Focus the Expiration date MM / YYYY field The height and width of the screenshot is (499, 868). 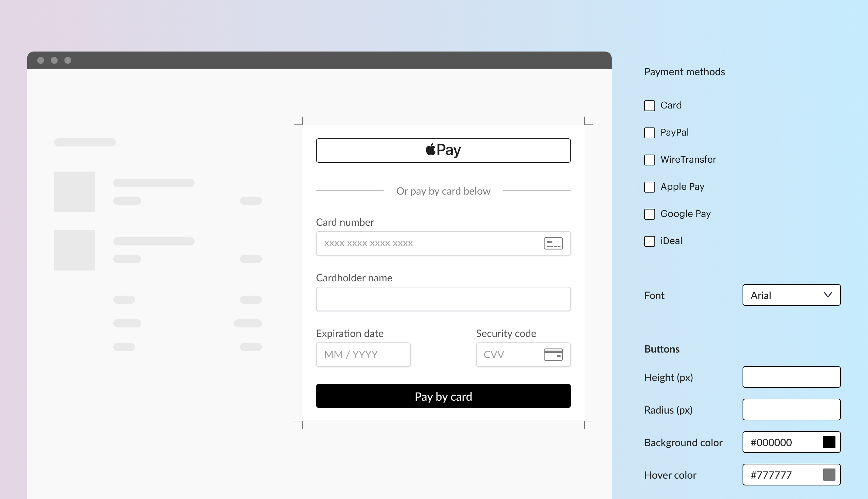[x=363, y=354]
